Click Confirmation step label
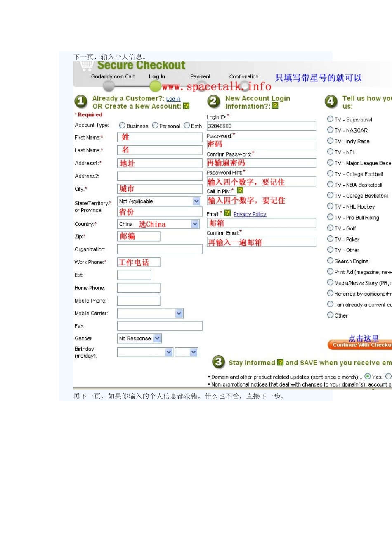 [244, 76]
